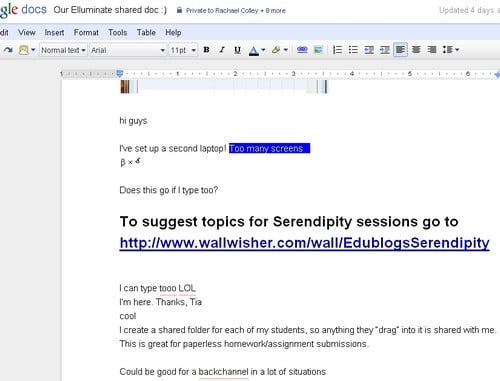Open the 11pt font size dropdown
Screen dimensions: 500x381
point(183,50)
